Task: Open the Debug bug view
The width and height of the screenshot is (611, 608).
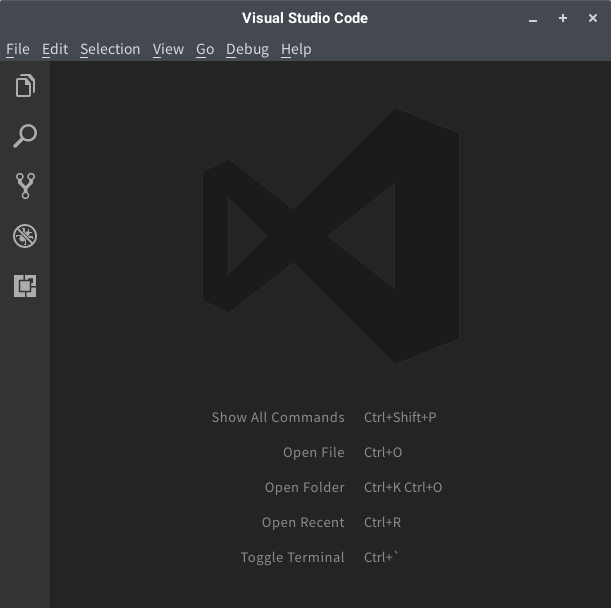Action: (x=25, y=236)
